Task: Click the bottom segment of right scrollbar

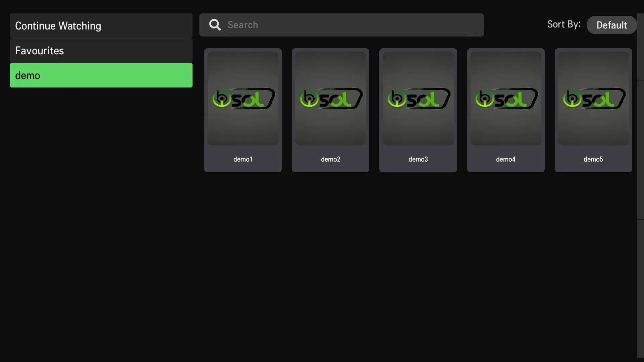Action: pos(640,288)
